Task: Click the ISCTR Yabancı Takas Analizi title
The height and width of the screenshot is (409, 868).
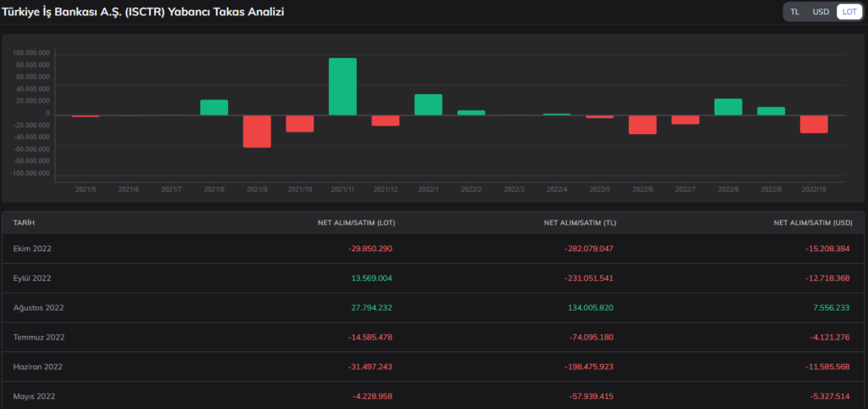Action: pyautogui.click(x=142, y=12)
